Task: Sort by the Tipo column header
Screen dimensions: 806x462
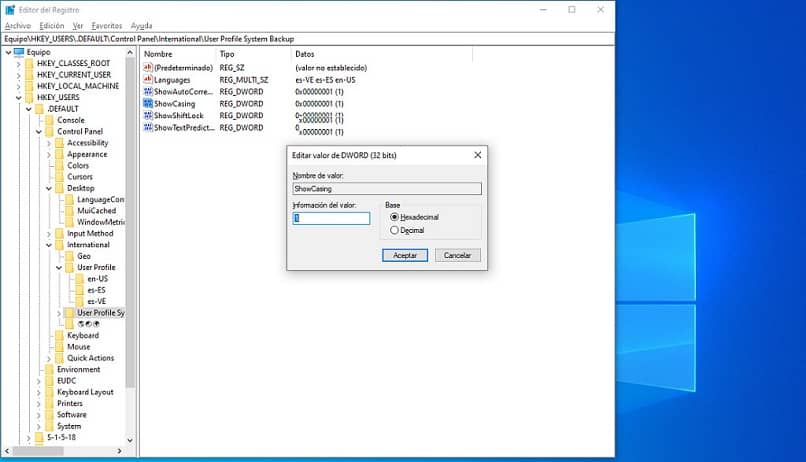Action: pos(254,54)
